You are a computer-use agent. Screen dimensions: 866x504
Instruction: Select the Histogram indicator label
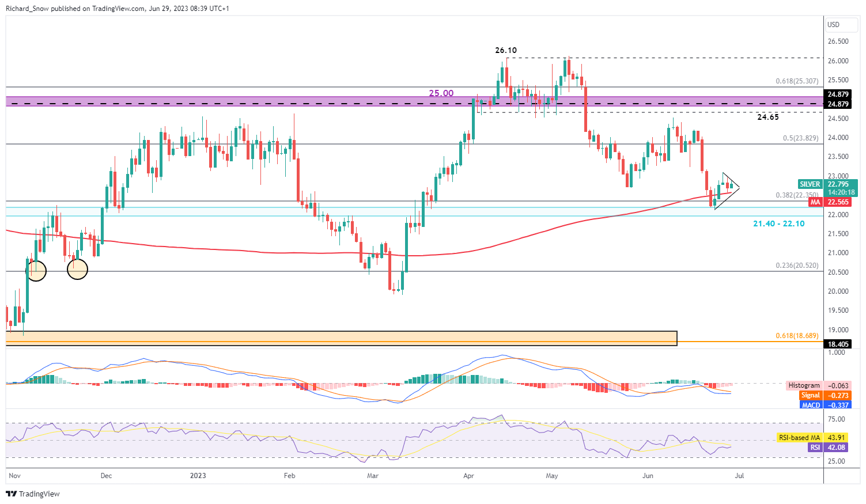(804, 385)
